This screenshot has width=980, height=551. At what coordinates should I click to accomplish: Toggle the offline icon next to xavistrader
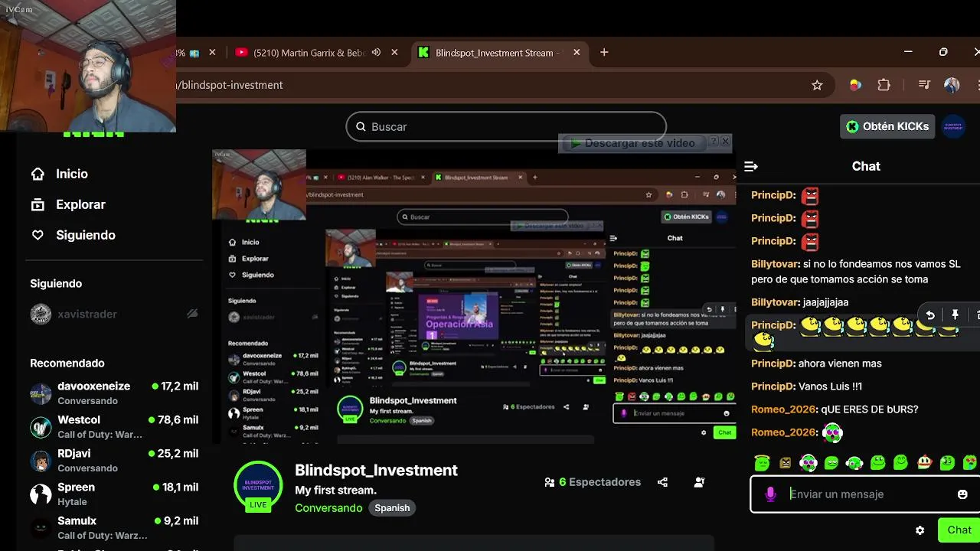192,314
